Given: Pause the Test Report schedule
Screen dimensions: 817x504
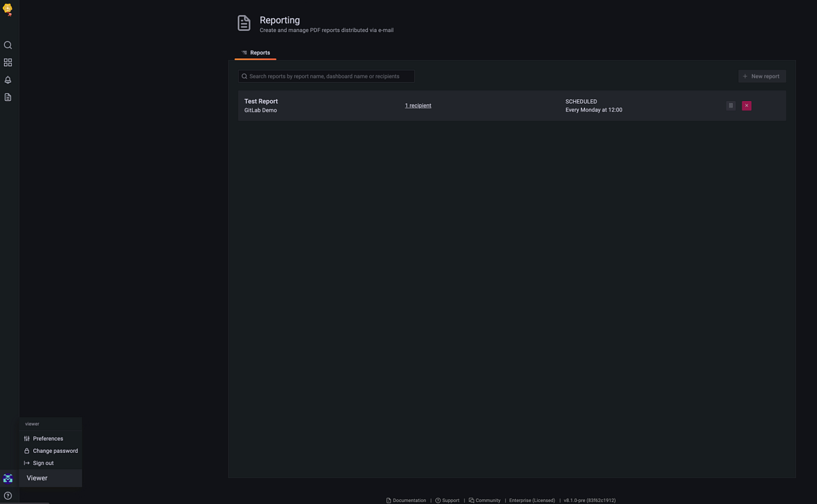Looking at the screenshot, I should (x=731, y=106).
